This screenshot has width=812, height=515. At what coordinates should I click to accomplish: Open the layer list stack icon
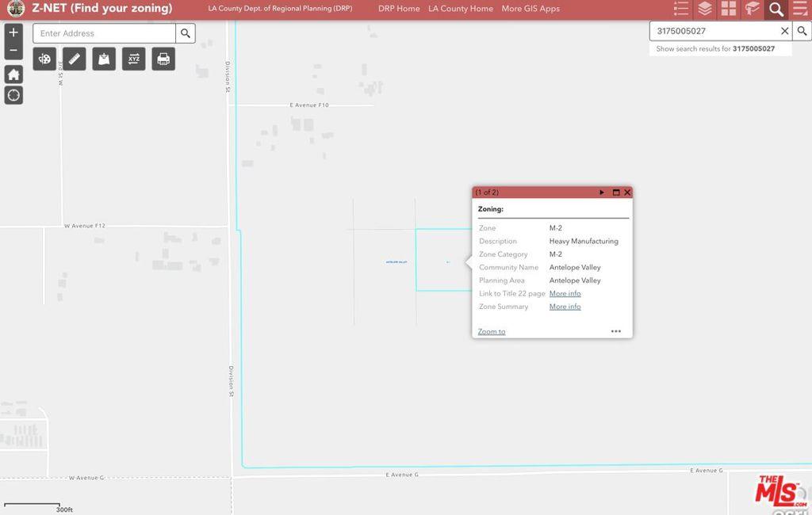(705, 9)
